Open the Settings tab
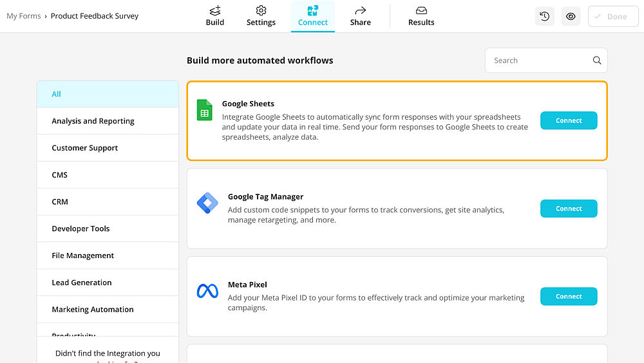The image size is (644, 363). 261,17
